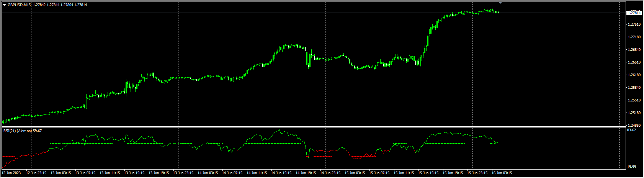
Task: Click the 14 Jun 19:15 time label
Action: pyautogui.click(x=306, y=173)
